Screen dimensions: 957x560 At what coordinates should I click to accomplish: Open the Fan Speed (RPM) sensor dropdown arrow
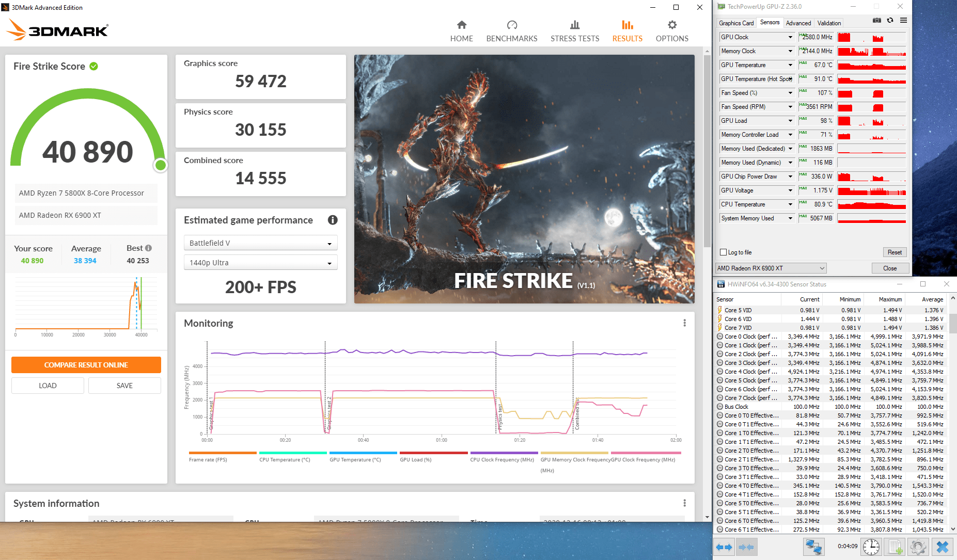pyautogui.click(x=790, y=107)
